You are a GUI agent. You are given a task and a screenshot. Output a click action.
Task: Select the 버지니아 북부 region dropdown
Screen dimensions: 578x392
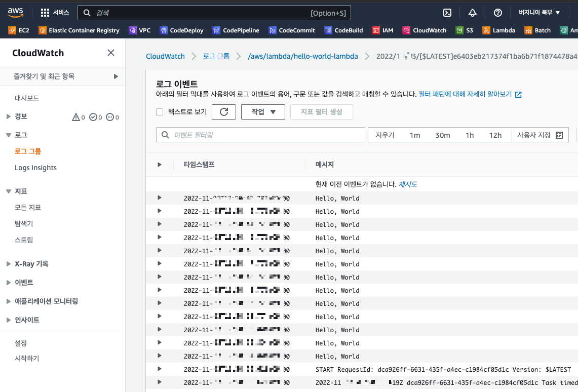click(540, 13)
